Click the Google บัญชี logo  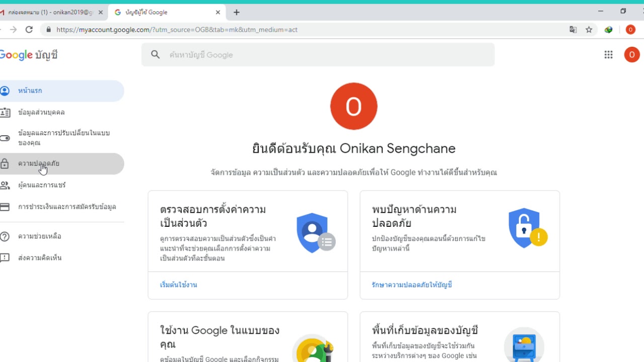coord(29,55)
